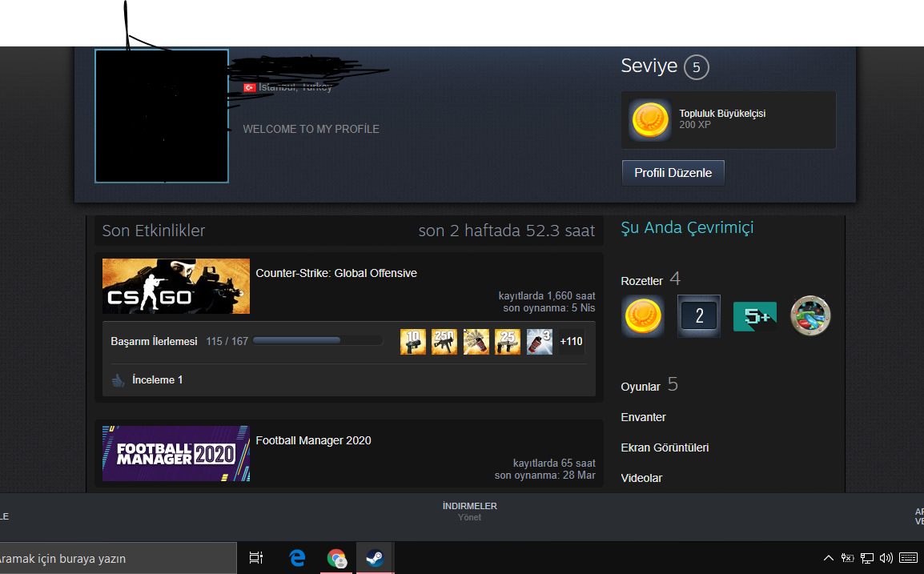Click the 'WELCOME TO MY PROFİLE' text
This screenshot has width=924, height=574.
click(311, 129)
